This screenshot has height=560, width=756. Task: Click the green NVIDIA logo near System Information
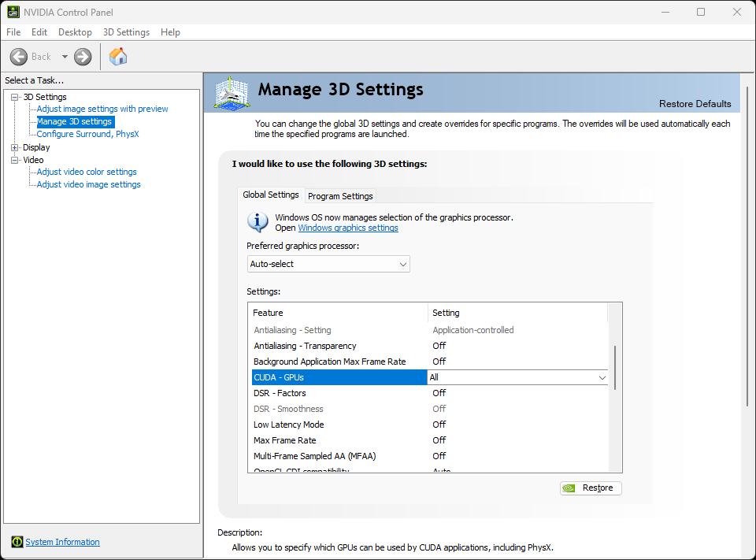click(x=17, y=542)
